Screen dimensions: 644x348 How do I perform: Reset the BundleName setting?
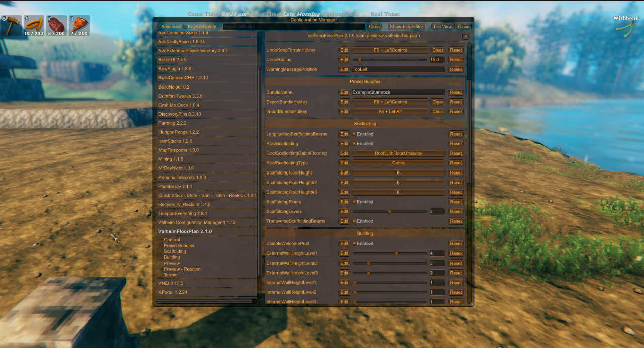click(x=456, y=93)
